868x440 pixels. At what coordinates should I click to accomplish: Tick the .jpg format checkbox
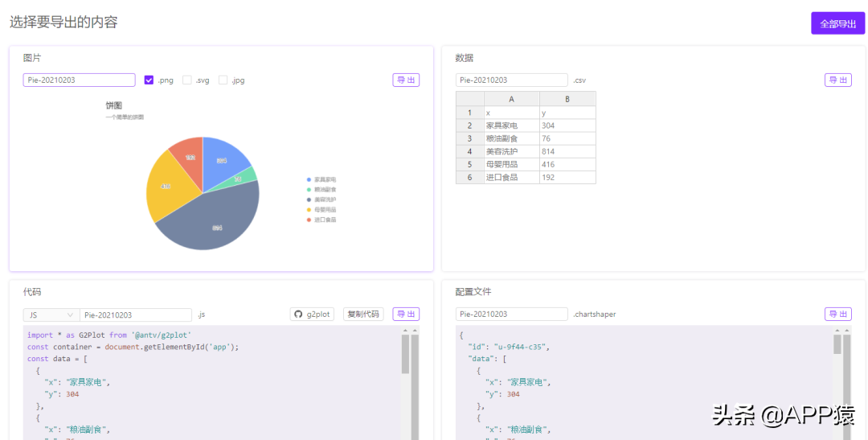pos(223,80)
